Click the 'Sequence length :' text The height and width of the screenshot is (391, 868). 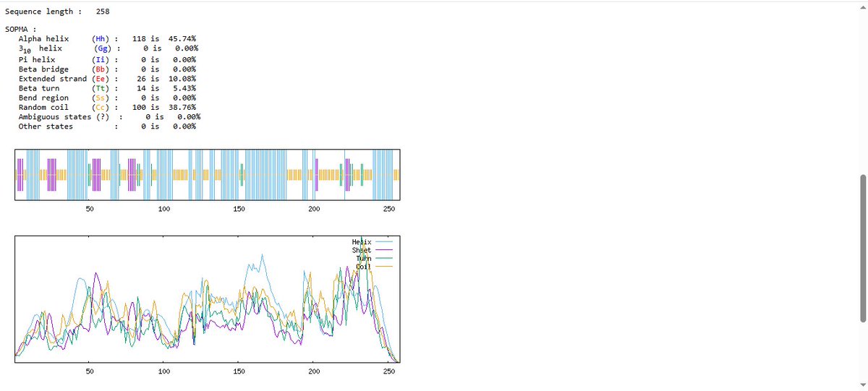click(43, 12)
